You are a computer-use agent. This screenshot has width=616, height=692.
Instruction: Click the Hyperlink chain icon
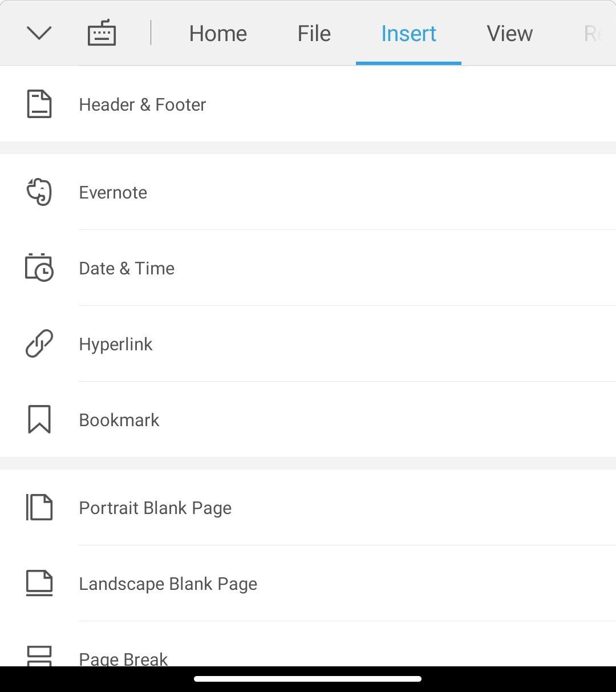pyautogui.click(x=39, y=343)
